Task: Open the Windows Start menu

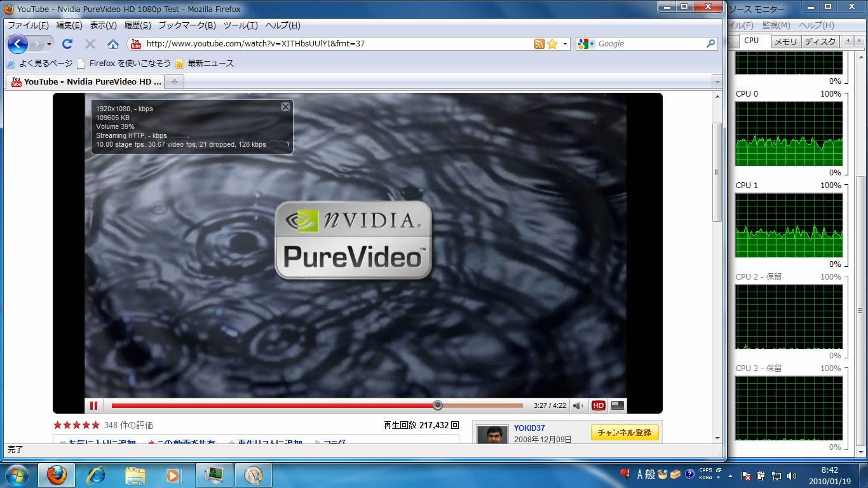Action: pos(16,475)
